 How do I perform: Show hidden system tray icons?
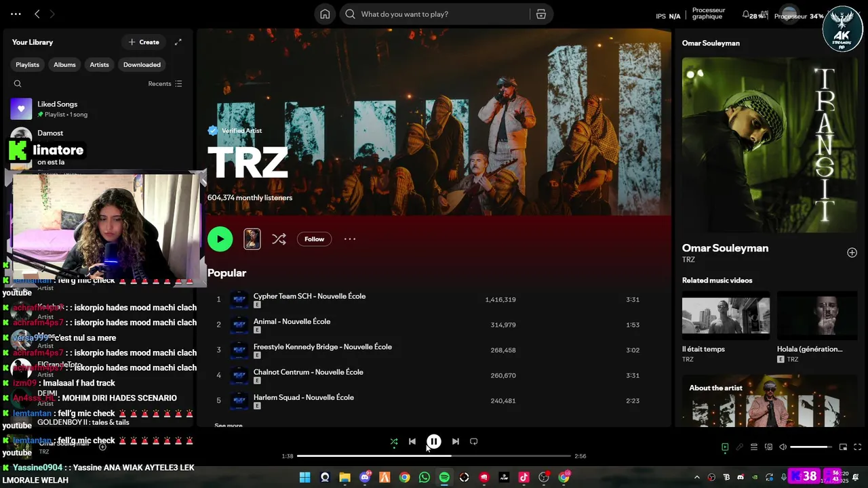[x=698, y=477]
